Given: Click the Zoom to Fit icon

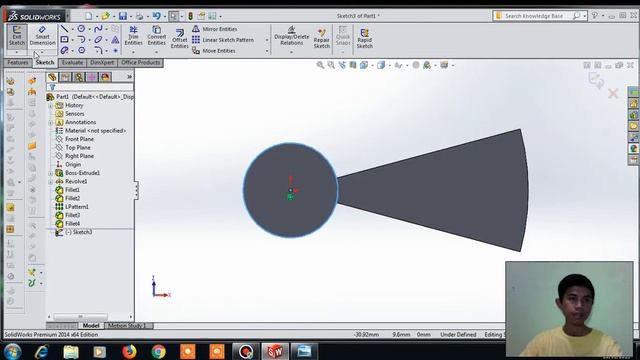Looking at the screenshot, I should coord(320,65).
